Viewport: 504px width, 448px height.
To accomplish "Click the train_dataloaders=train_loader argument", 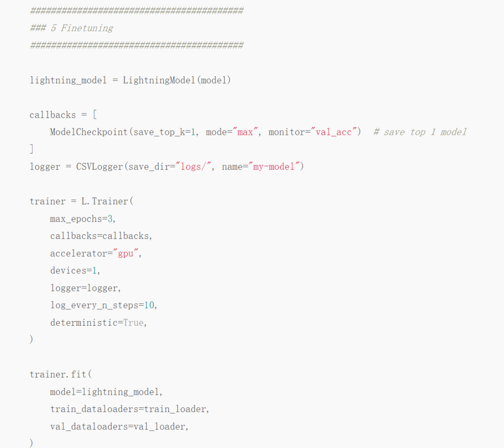I will coord(129,409).
